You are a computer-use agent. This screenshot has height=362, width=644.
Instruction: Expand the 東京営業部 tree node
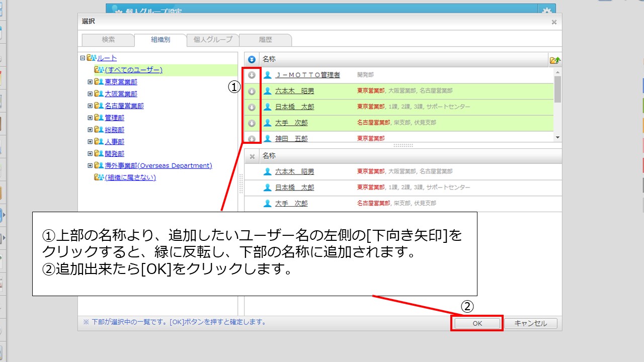click(90, 81)
